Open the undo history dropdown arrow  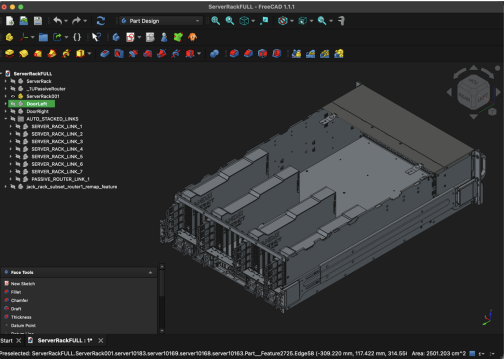pos(66,21)
